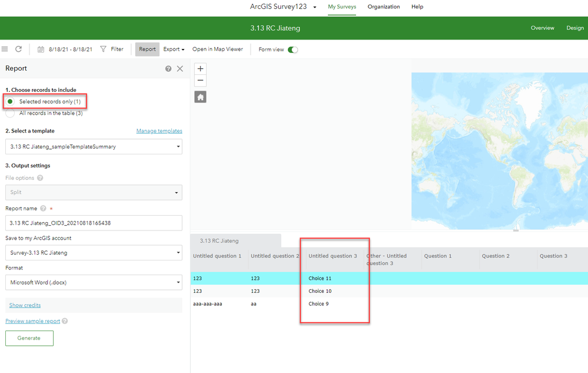Click the Filter funnel icon
This screenshot has width=588, height=373.
tap(103, 49)
